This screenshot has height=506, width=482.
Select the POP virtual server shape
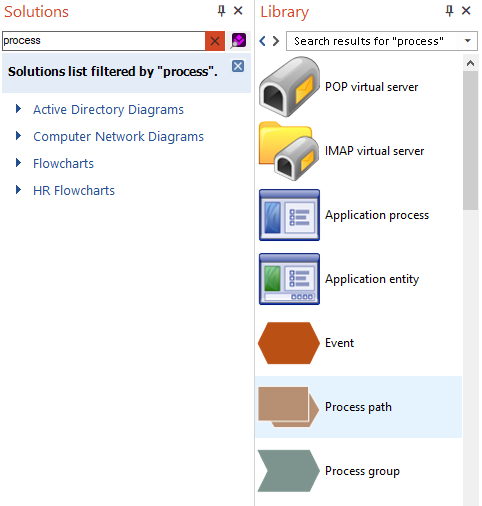(289, 87)
